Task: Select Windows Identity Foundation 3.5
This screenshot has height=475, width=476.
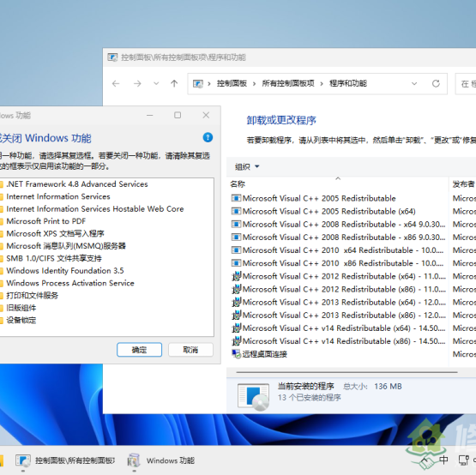Action: click(x=65, y=270)
